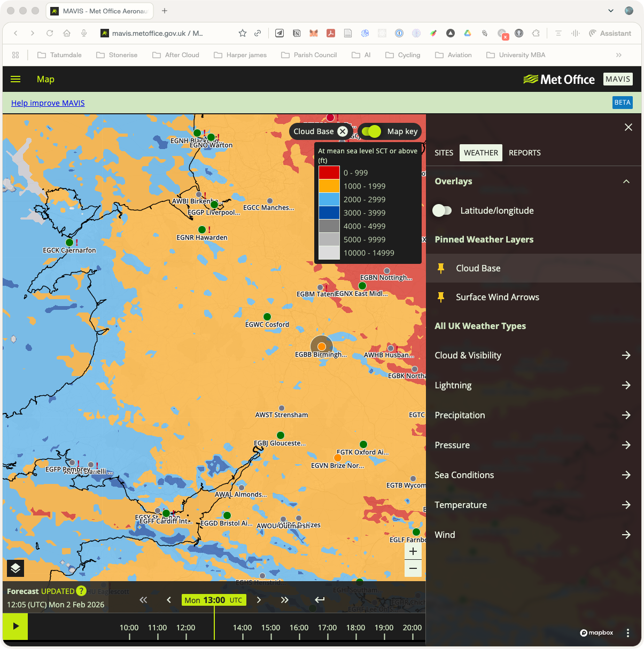Click the red 0 - 999 swatch
644x649 pixels.
pyautogui.click(x=329, y=173)
